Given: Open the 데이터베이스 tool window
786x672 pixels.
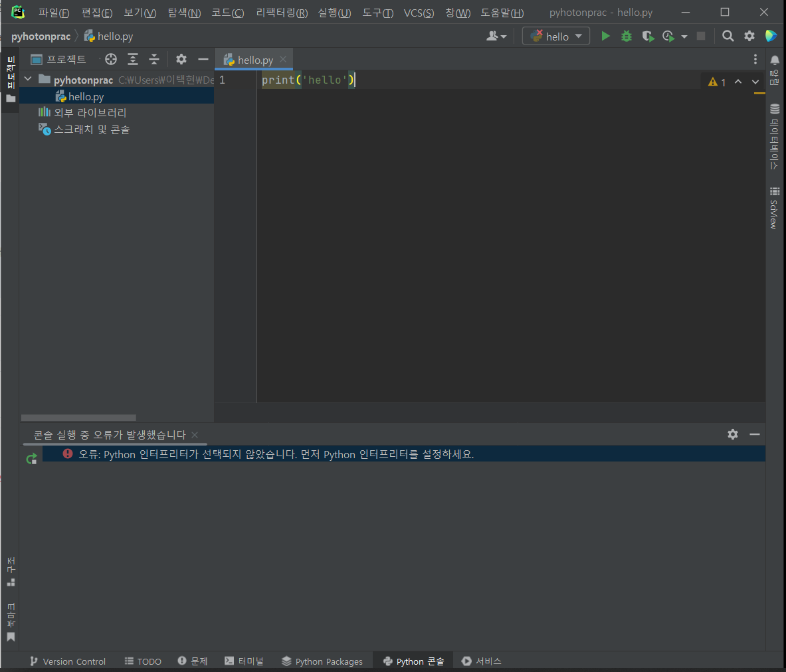Looking at the screenshot, I should 775,136.
